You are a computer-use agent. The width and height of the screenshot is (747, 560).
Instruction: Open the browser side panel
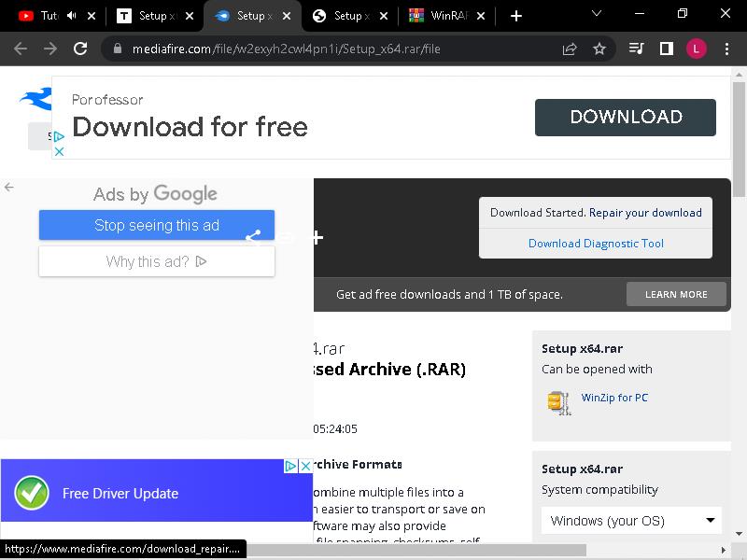click(667, 49)
